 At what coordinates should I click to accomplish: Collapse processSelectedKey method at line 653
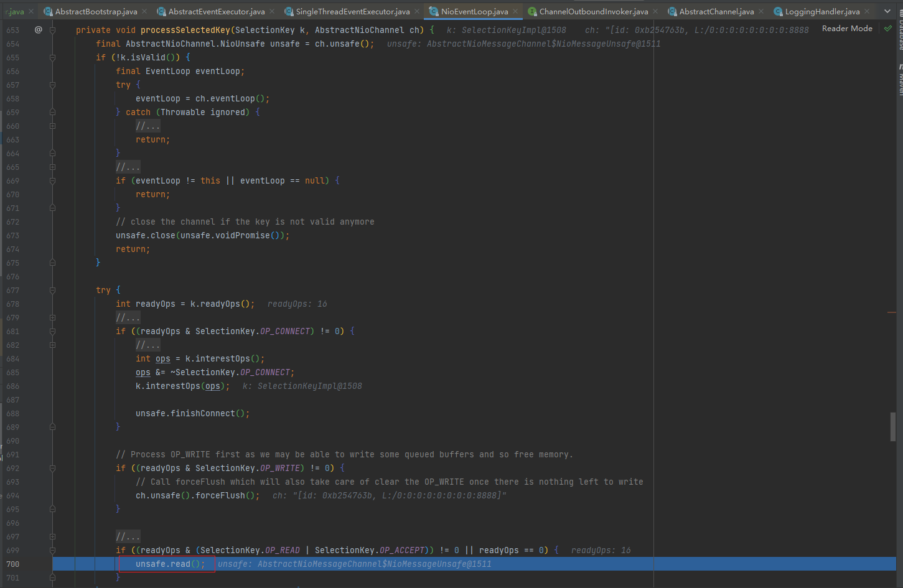click(x=52, y=30)
